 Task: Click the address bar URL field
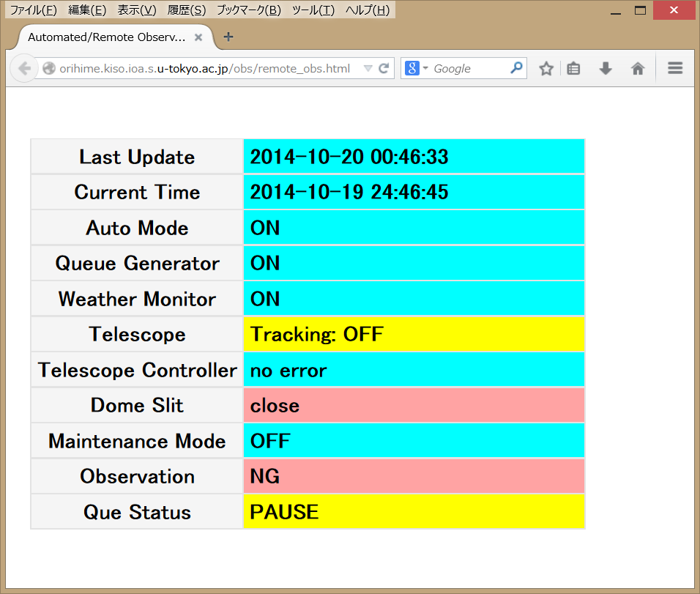(x=205, y=68)
